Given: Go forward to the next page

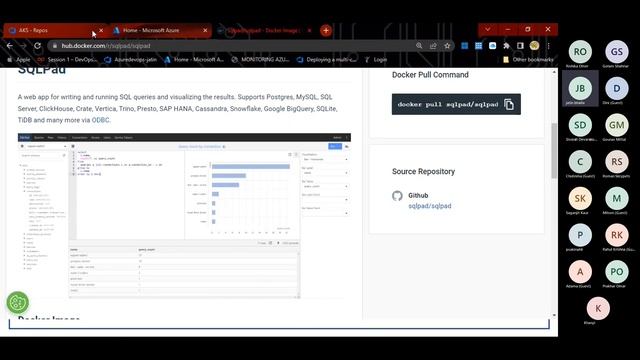Looking at the screenshot, I should [x=23, y=46].
